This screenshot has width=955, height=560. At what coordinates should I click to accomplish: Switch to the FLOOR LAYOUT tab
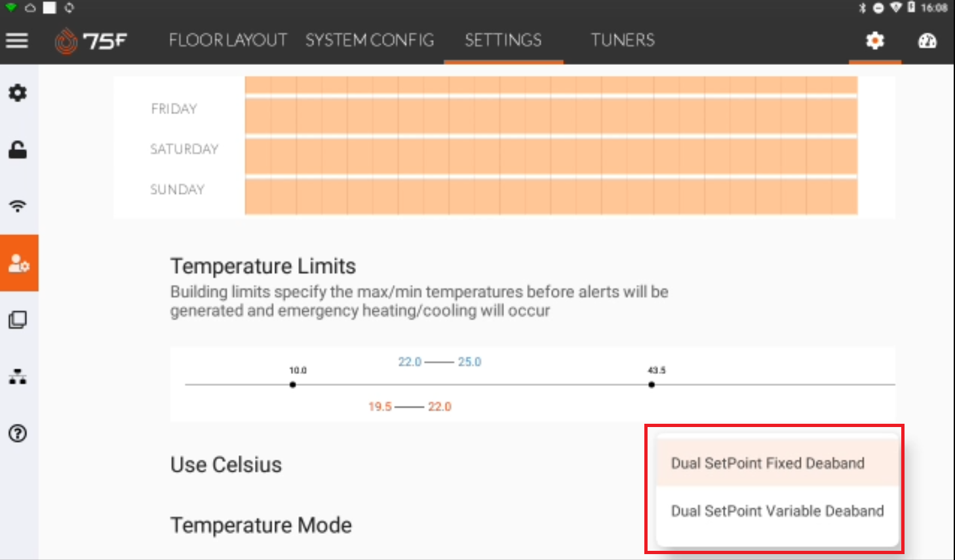227,40
